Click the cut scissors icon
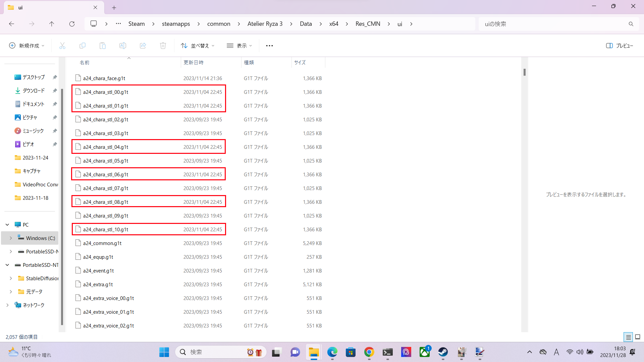Screen dimensions: 644x362 62,46
